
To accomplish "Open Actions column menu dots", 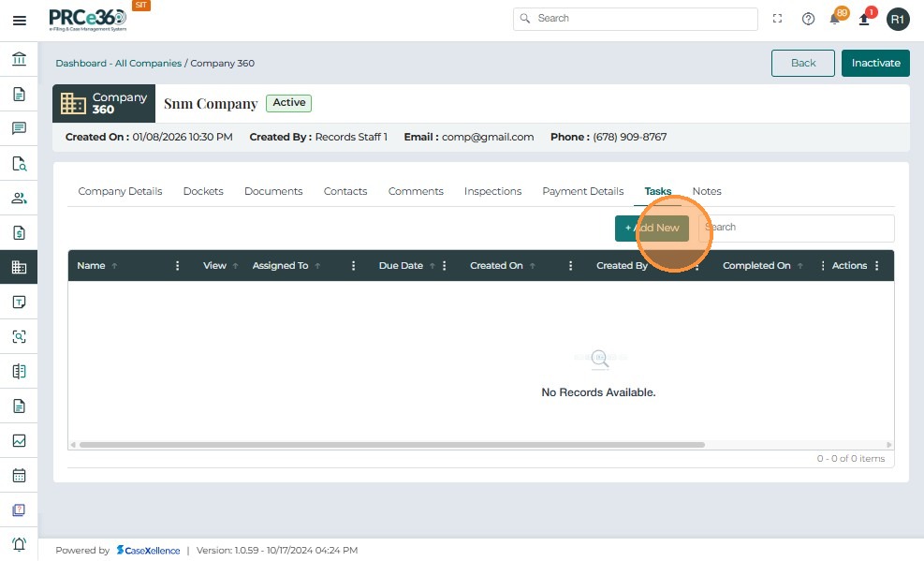I will [877, 266].
